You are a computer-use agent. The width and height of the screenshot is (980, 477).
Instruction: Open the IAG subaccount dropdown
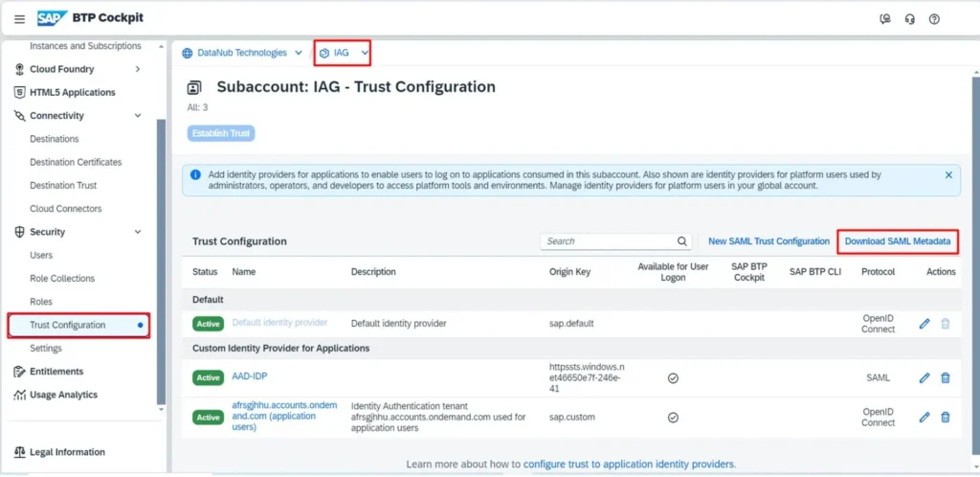(365, 53)
